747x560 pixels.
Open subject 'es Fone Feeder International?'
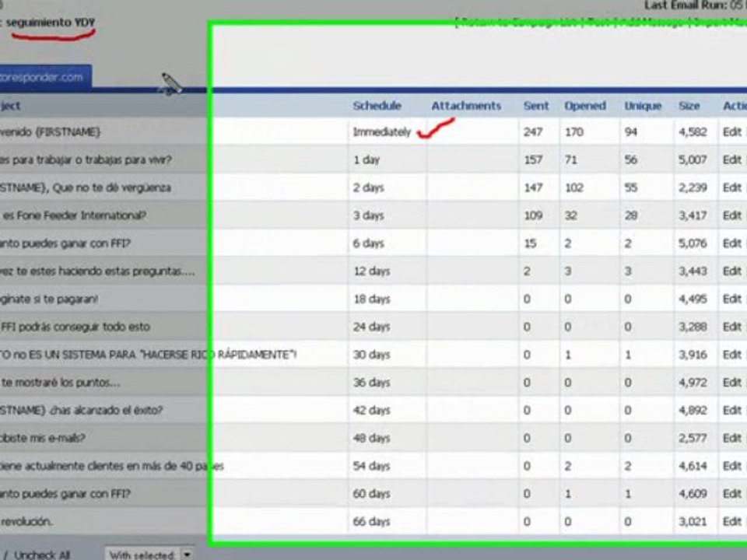point(74,215)
